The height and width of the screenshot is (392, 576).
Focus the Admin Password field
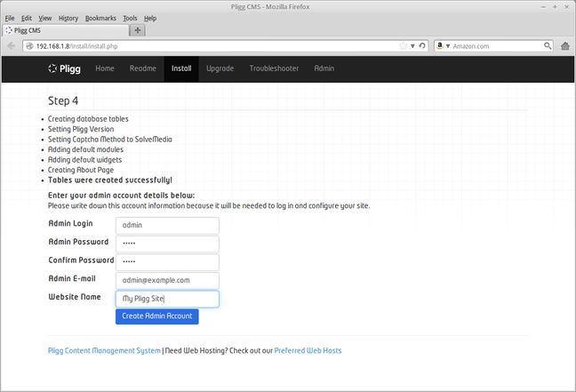coord(167,244)
